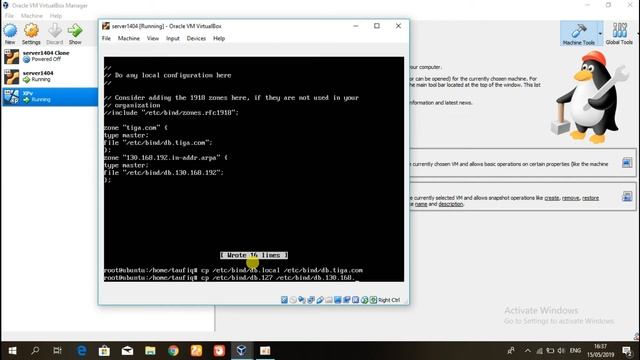The width and height of the screenshot is (640, 360).
Task: Open the File menu in the server1404 window
Action: click(x=106, y=38)
